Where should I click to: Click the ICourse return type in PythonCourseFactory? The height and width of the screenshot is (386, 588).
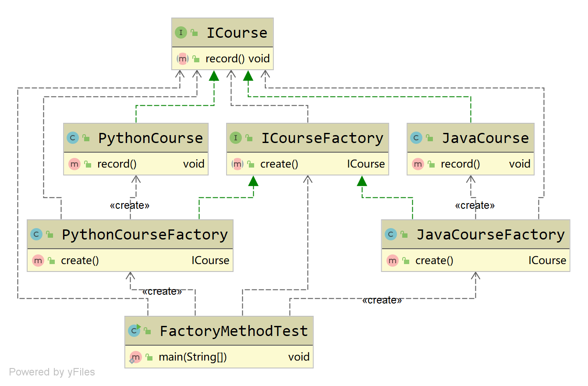pos(211,261)
